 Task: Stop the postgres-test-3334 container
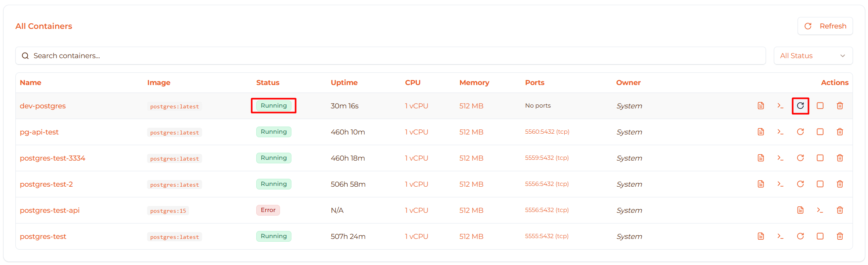point(820,158)
